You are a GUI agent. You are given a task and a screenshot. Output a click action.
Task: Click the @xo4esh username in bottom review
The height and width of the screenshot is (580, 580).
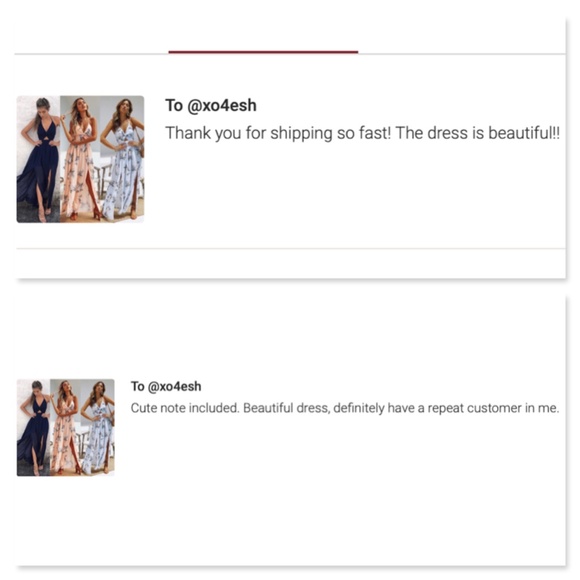pyautogui.click(x=174, y=387)
